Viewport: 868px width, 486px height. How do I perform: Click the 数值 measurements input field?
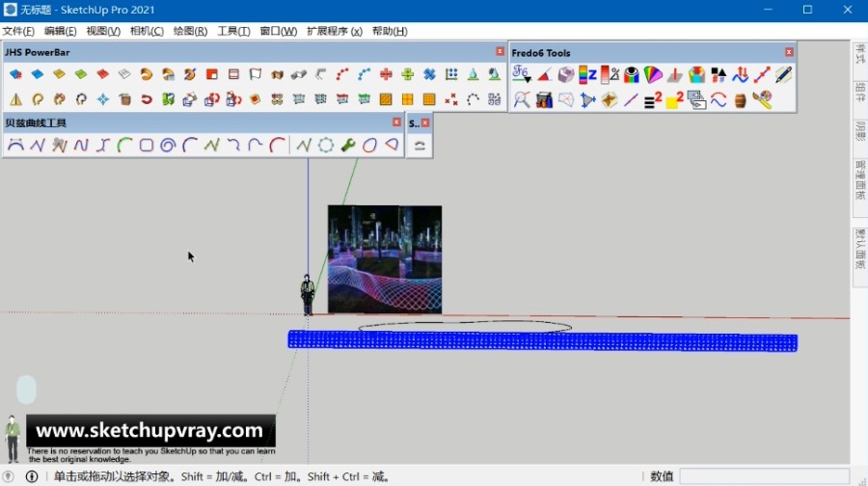click(764, 476)
